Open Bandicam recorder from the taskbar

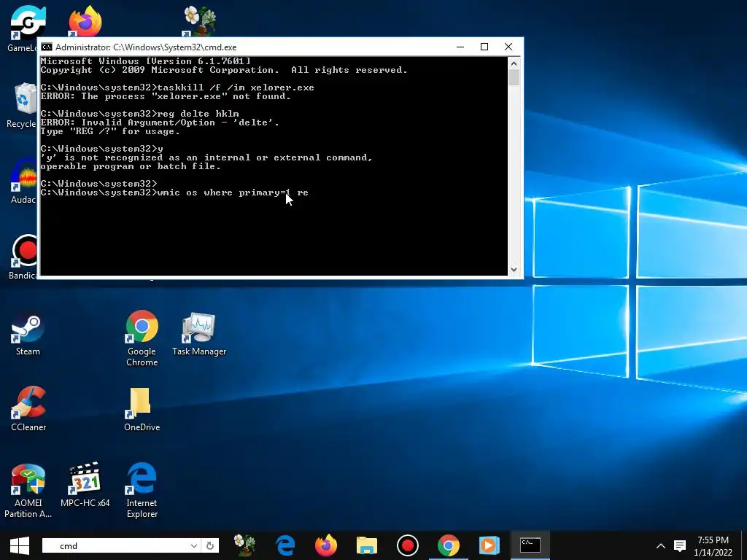pos(407,545)
